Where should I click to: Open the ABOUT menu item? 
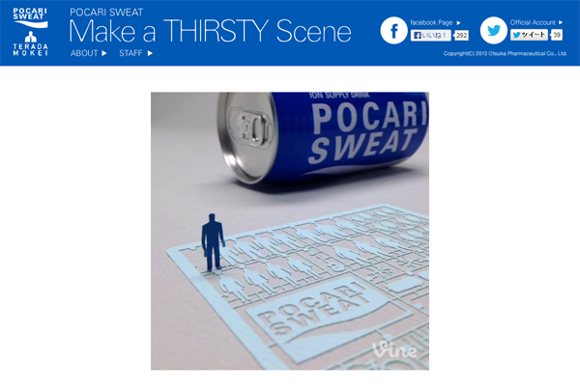[84, 53]
